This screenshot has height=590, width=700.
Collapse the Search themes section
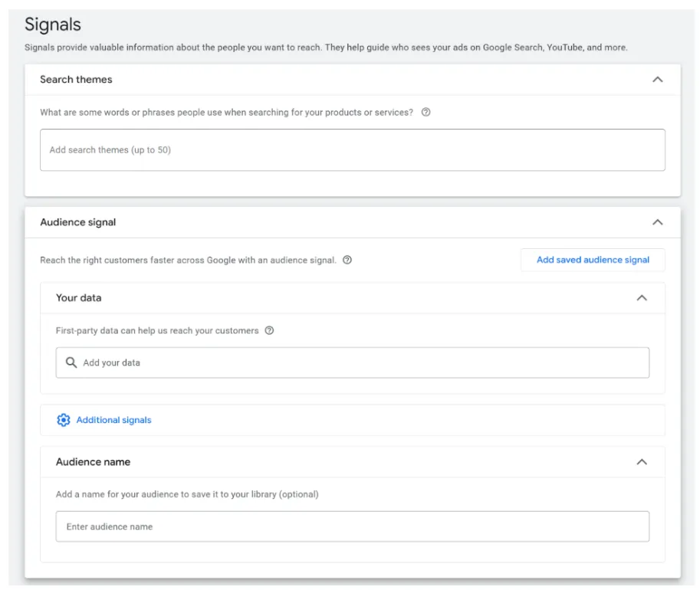click(x=657, y=80)
